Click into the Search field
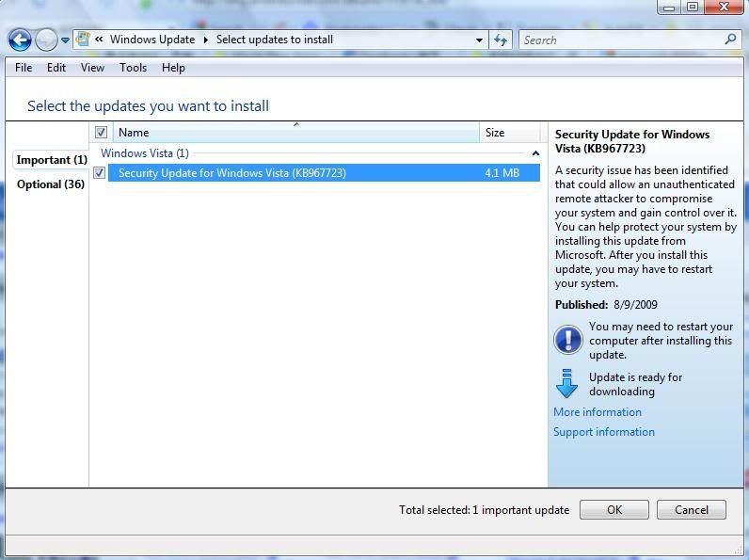 pyautogui.click(x=622, y=40)
